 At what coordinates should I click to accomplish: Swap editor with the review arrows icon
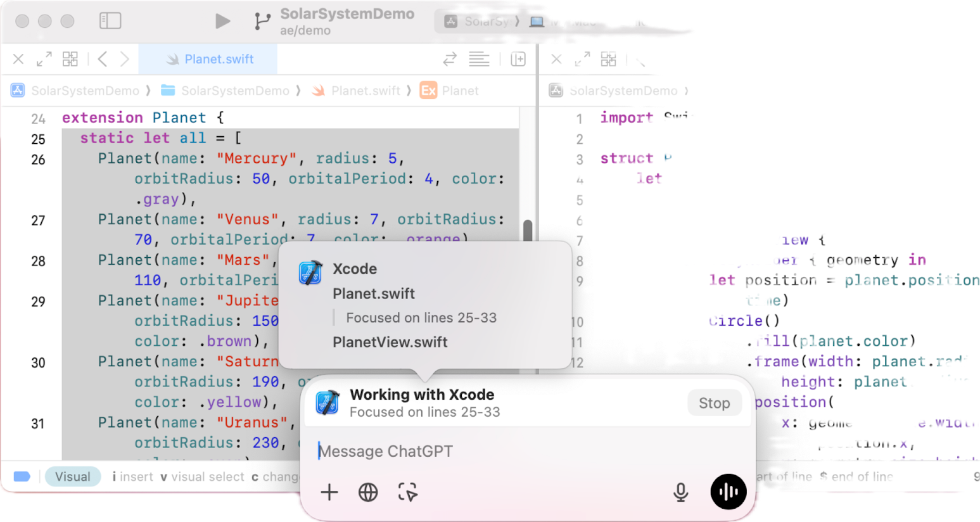pos(450,59)
